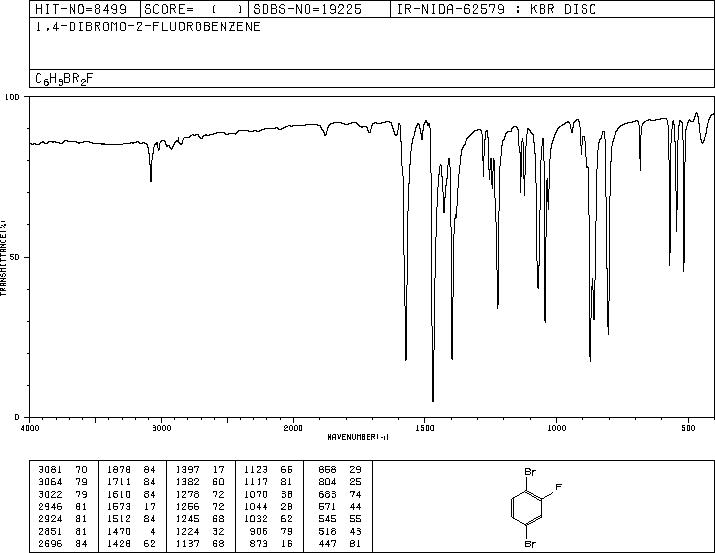Viewport: 715px width, 553px height.
Task: Select the 1044 peak table entry
Action: [x=268, y=506]
